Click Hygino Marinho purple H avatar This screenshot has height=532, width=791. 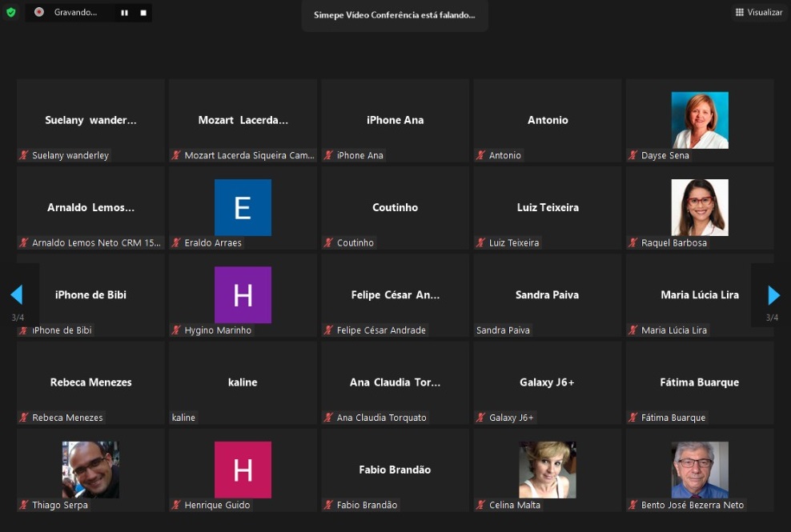(243, 294)
